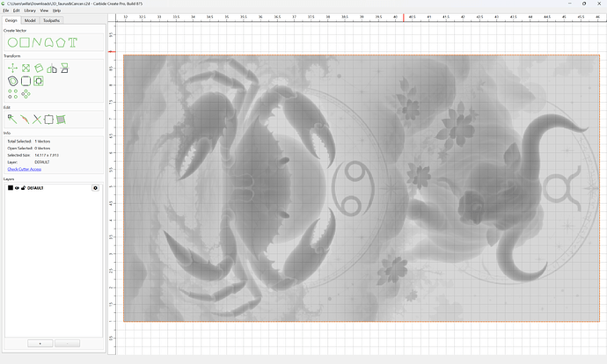607x364 pixels.
Task: Open the Corner rounding tool
Action: [26, 81]
